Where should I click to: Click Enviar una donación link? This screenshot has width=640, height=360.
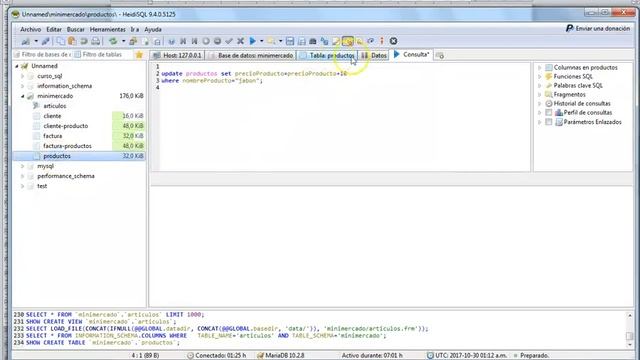click(x=603, y=29)
